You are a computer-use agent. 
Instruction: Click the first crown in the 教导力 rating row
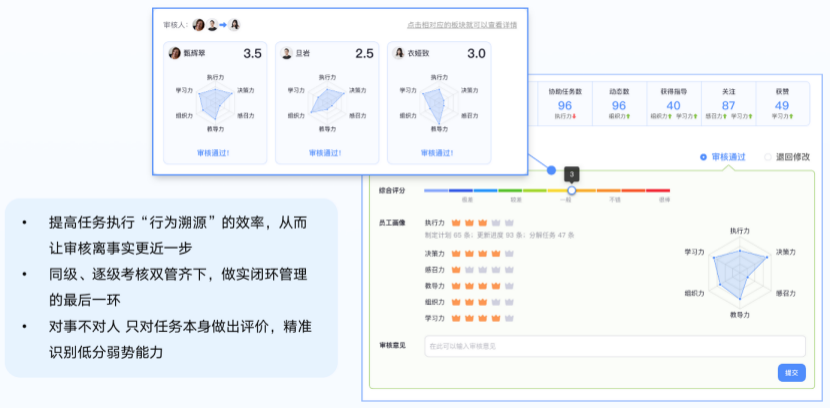457,285
